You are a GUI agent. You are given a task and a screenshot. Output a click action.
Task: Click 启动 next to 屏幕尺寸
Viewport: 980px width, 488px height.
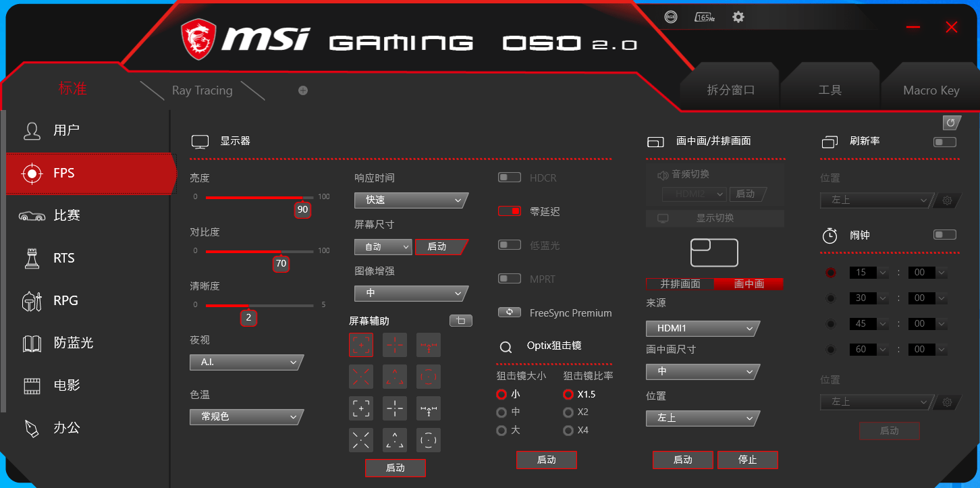[441, 247]
